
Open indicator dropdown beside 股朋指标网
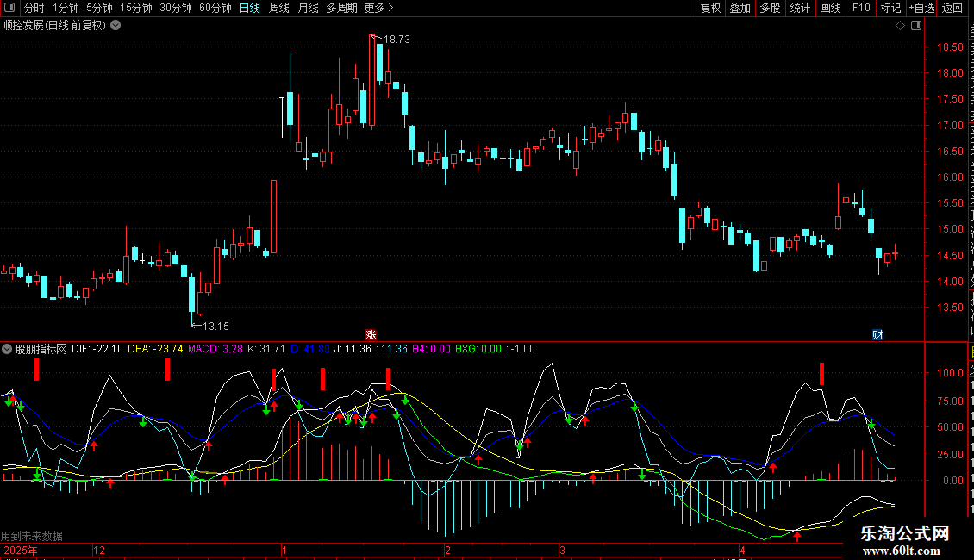[x=7, y=349]
